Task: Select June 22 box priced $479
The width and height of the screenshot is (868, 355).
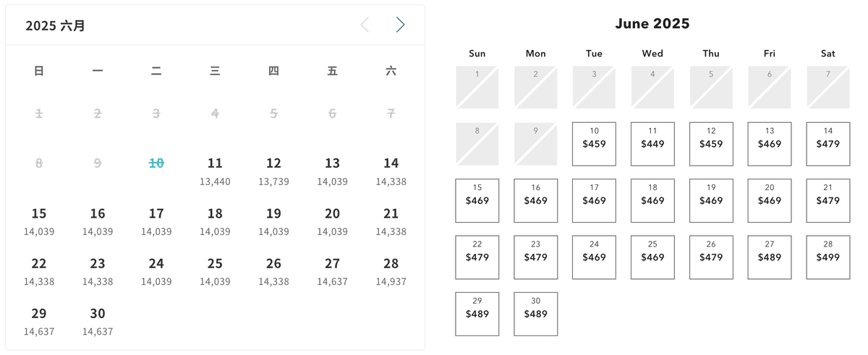Action: pos(477,257)
